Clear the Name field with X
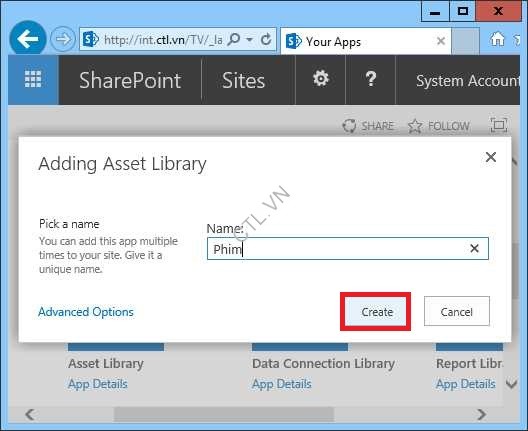 tap(474, 248)
